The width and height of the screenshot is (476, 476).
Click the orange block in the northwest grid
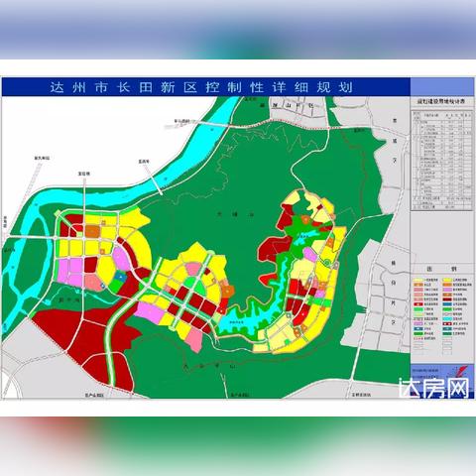tap(92, 231)
